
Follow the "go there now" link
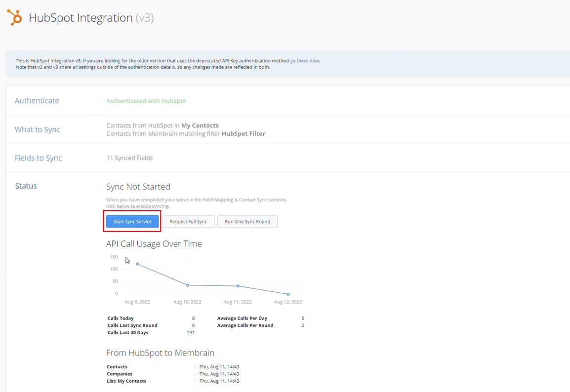tap(304, 61)
